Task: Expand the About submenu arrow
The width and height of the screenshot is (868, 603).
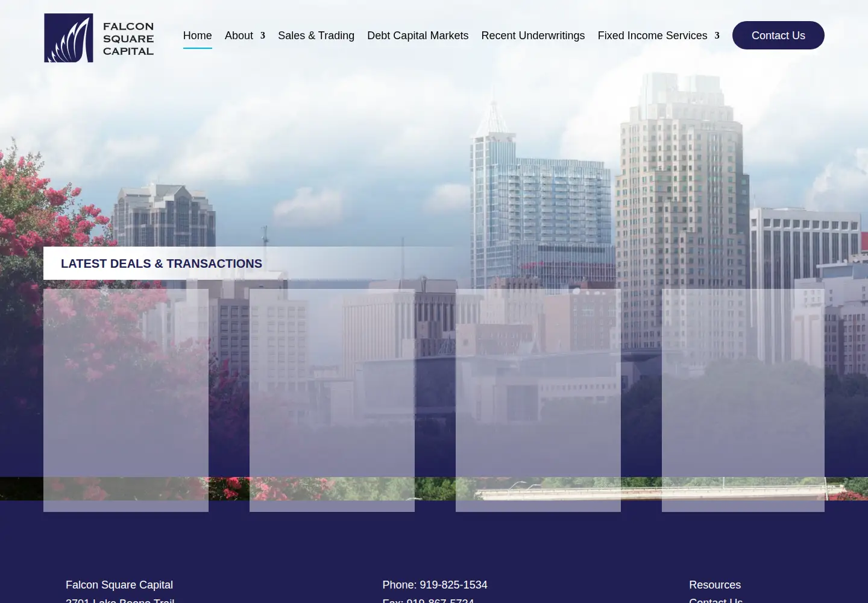Action: click(263, 36)
